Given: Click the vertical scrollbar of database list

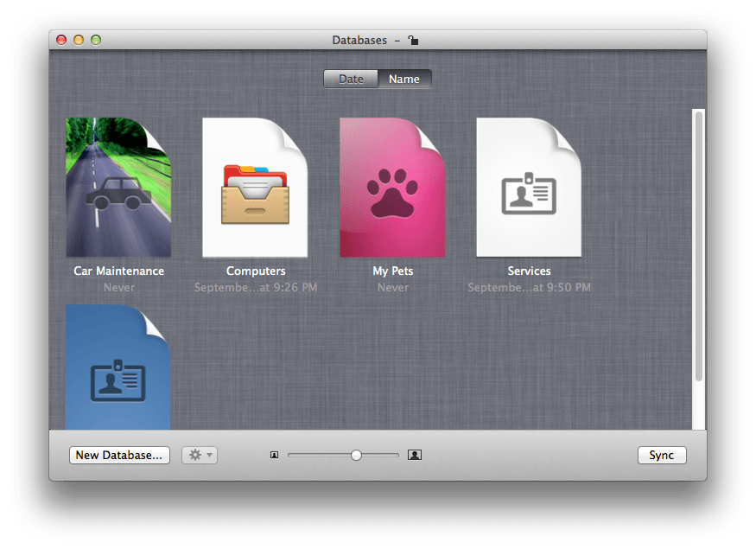Looking at the screenshot, I should (x=699, y=246).
